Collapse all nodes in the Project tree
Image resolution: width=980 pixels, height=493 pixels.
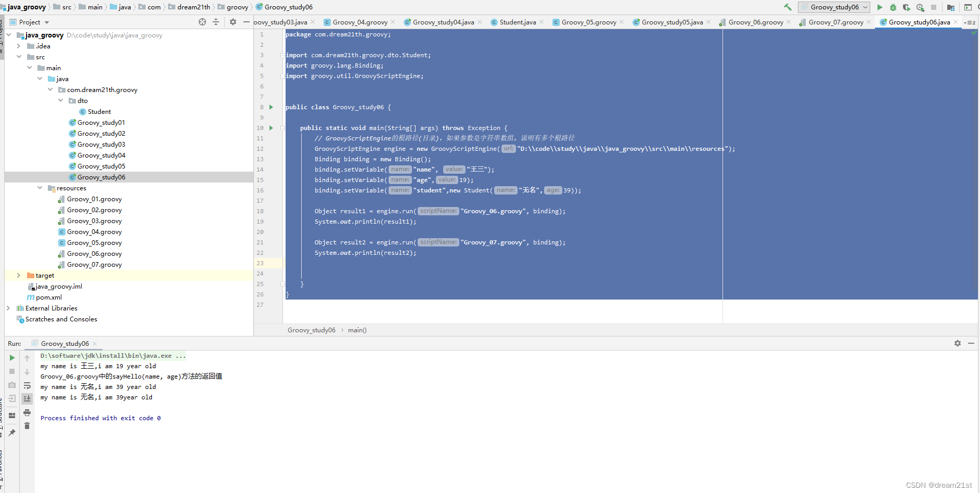point(216,22)
